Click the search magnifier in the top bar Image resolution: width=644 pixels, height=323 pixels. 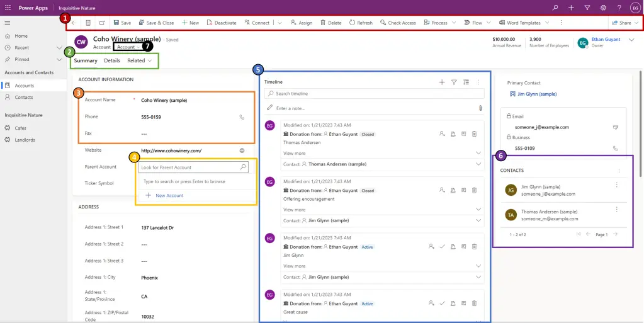tap(555, 8)
